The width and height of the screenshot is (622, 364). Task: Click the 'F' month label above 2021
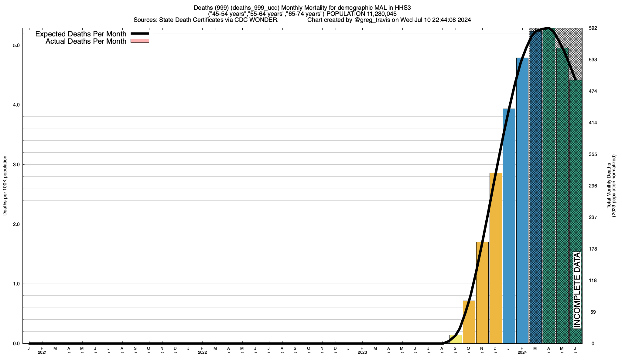(x=42, y=348)
